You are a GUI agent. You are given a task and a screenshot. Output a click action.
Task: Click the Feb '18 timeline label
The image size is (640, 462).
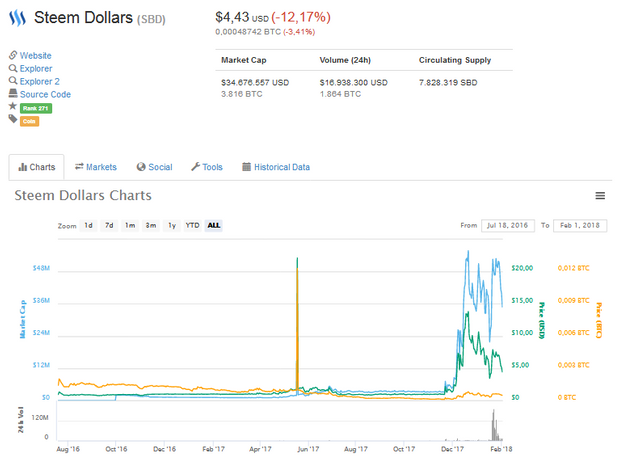click(501, 449)
